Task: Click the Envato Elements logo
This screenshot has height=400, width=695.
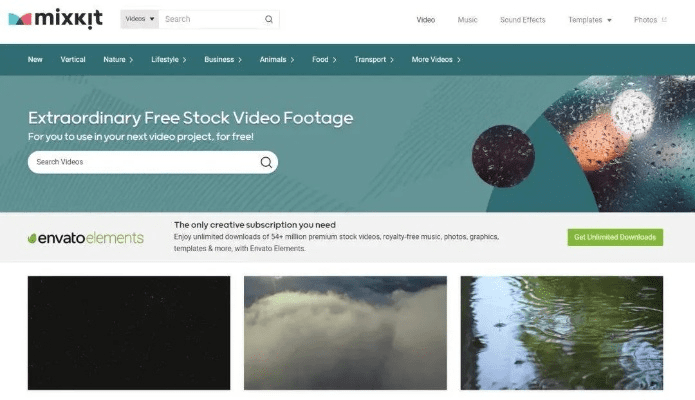Action: (86, 238)
